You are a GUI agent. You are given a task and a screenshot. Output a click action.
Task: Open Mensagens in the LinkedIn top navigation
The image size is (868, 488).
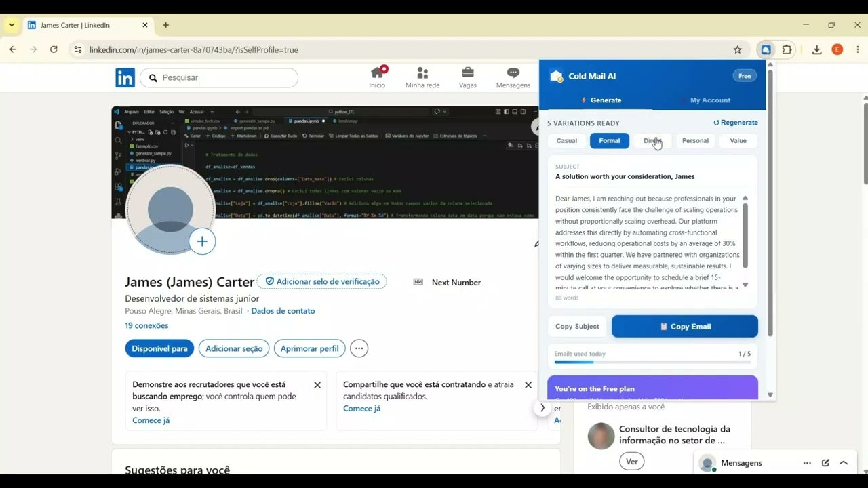513,77
